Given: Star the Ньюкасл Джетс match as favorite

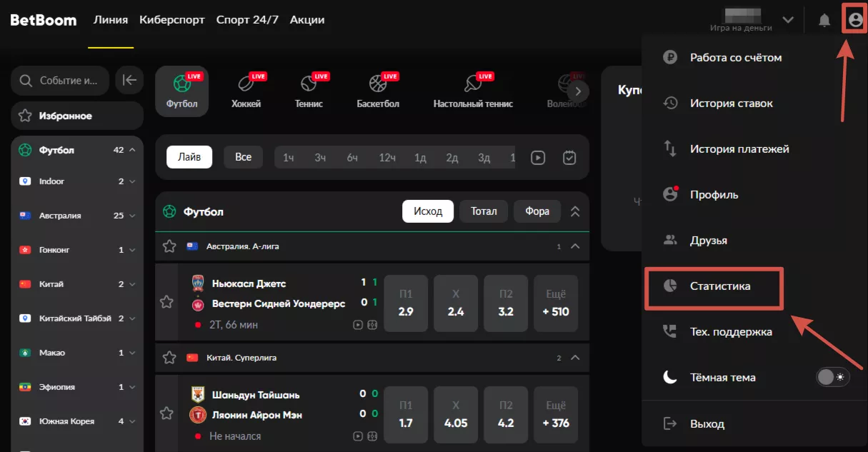Looking at the screenshot, I should pyautogui.click(x=166, y=302).
